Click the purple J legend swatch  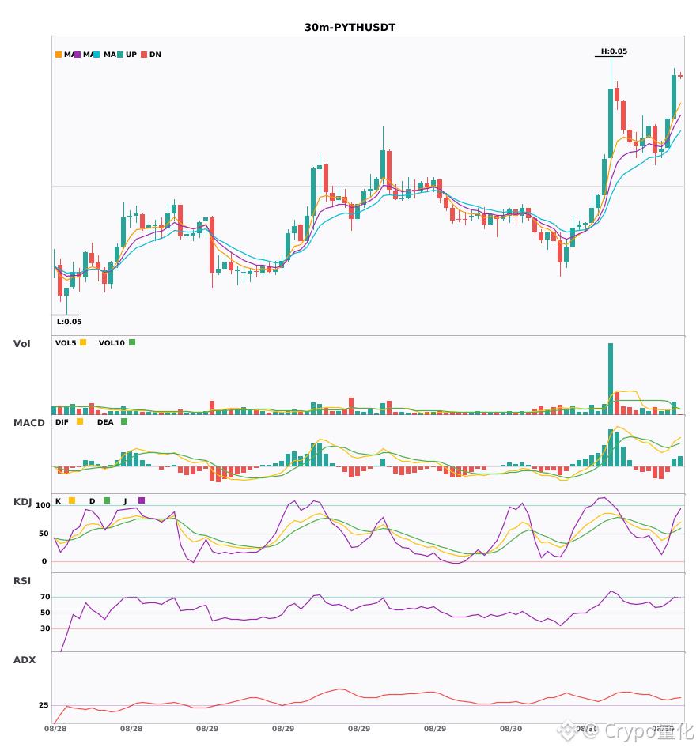click(142, 500)
